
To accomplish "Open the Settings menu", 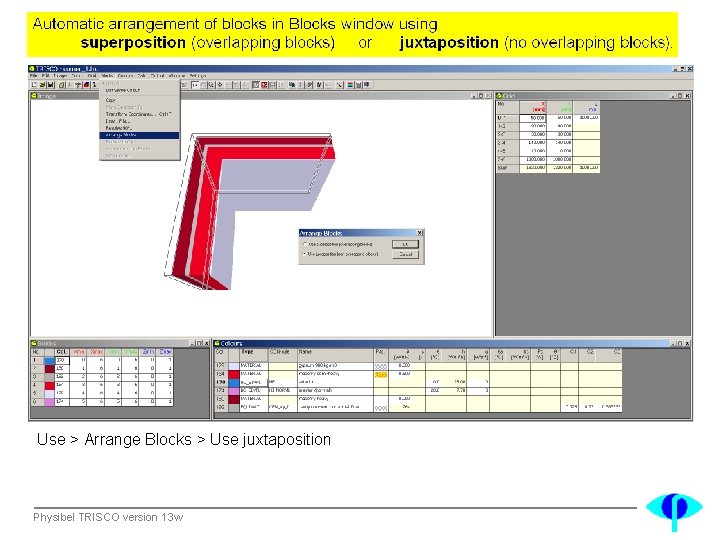I will (x=198, y=76).
